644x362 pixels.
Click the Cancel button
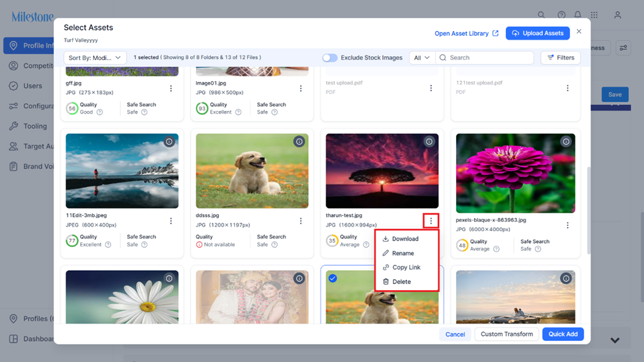tap(455, 334)
